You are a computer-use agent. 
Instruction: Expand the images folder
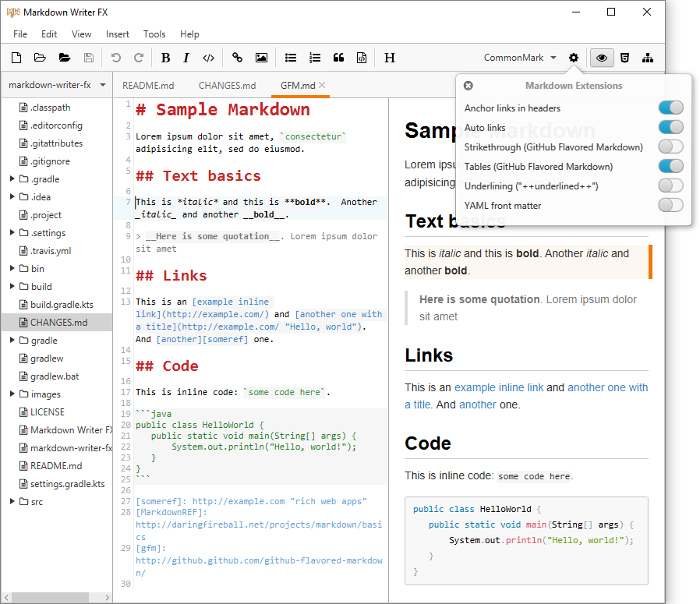12,394
